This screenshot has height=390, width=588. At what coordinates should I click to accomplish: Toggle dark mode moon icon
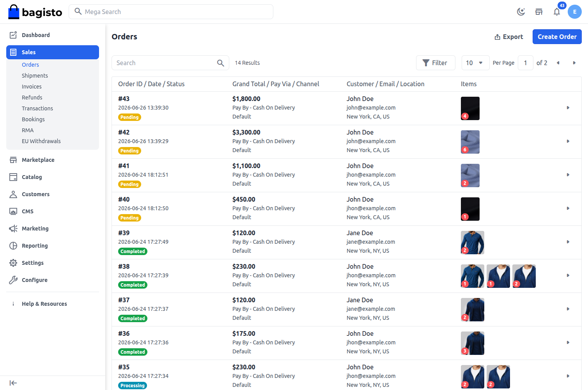[521, 12]
